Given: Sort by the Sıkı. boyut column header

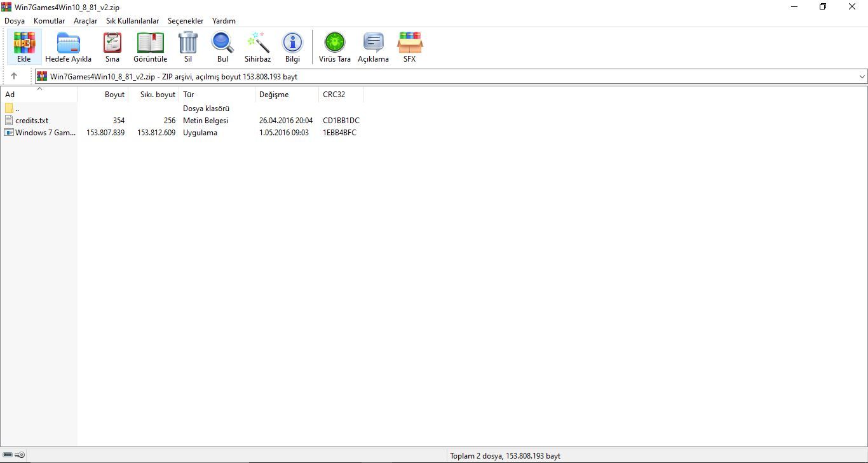Looking at the screenshot, I should (154, 95).
